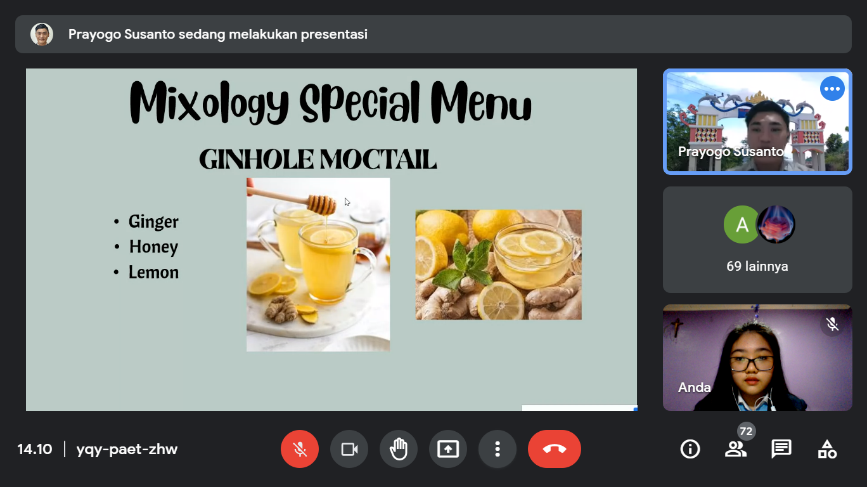Viewport: 867px width, 487px height.
Task: Click the muted mic icon on Anda tile
Action: pos(832,324)
